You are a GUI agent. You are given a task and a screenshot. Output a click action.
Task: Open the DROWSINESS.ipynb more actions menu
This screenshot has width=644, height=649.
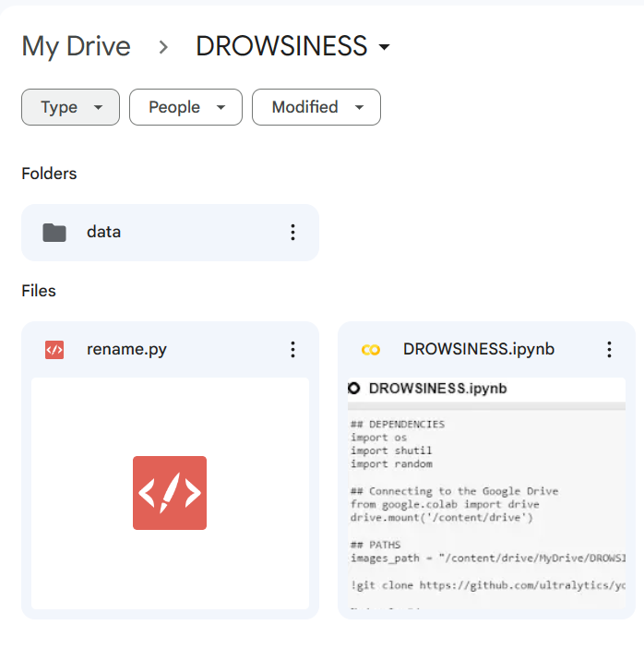coord(609,349)
